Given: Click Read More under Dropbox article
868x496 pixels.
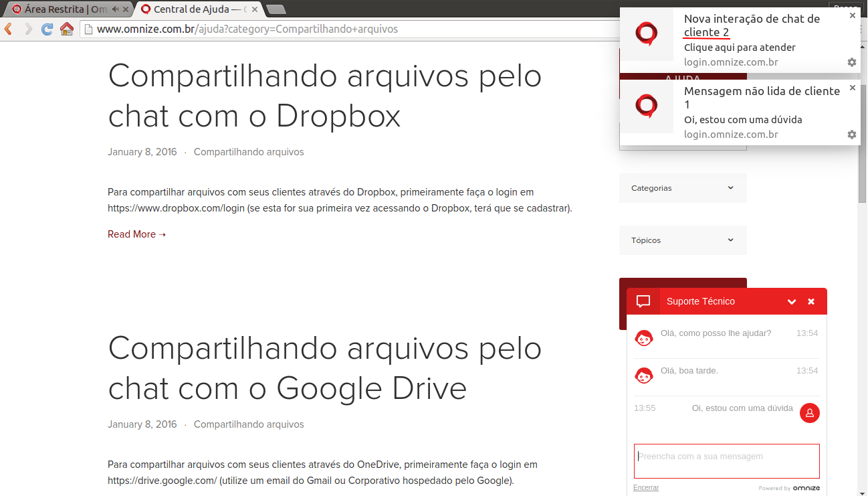Looking at the screenshot, I should [136, 234].
